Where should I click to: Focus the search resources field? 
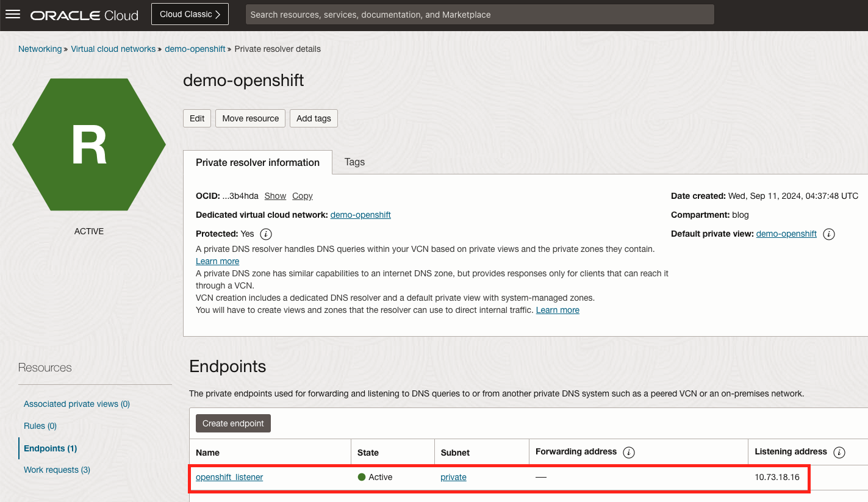(479, 15)
